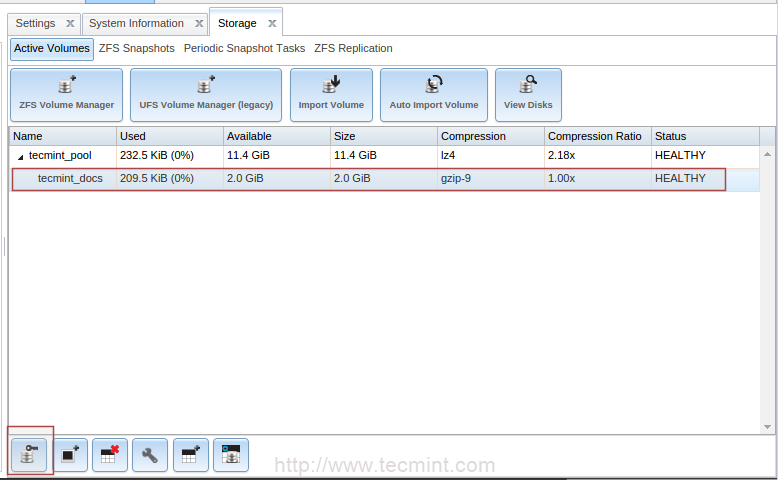Open the ZFS Volume Manager
The image size is (778, 480).
[x=66, y=95]
